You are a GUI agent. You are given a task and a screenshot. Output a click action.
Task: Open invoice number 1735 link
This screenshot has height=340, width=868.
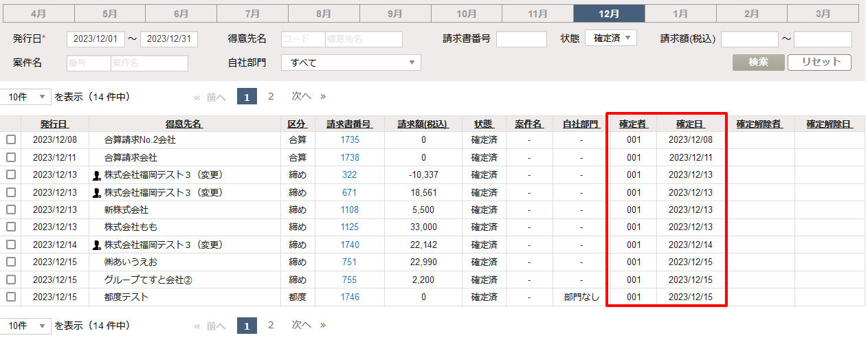coord(349,140)
